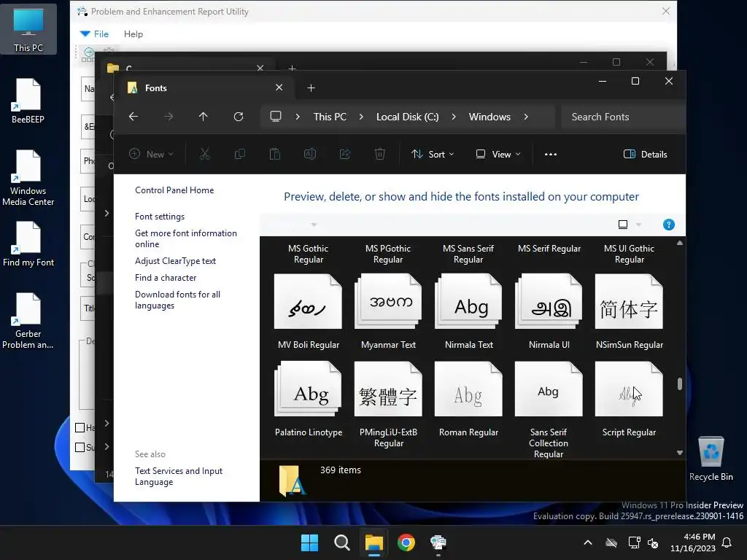747x560 pixels.
Task: Open File Explorer from taskbar
Action: (374, 542)
